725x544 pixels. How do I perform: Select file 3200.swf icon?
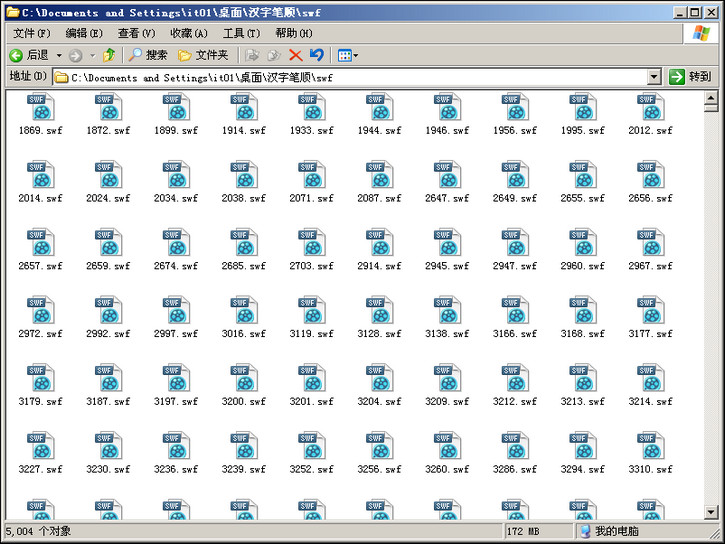244,378
